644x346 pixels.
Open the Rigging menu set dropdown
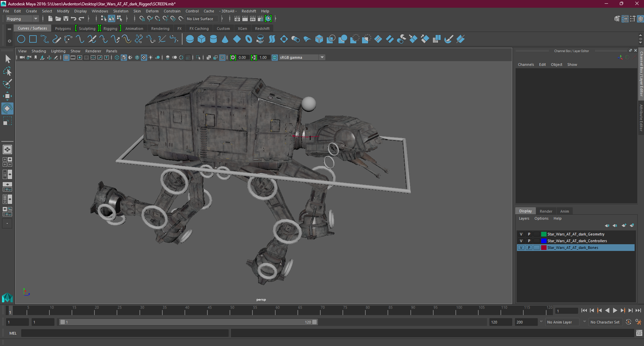click(22, 19)
